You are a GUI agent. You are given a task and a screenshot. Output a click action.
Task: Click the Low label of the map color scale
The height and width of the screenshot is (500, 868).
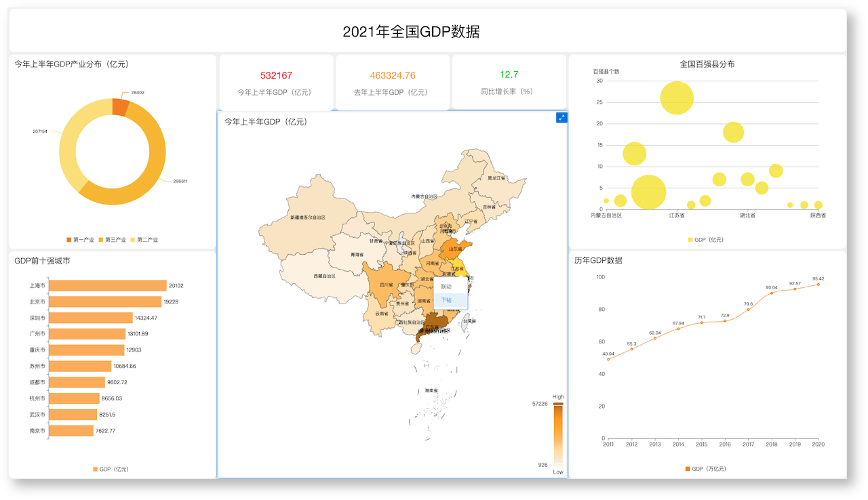tap(558, 472)
